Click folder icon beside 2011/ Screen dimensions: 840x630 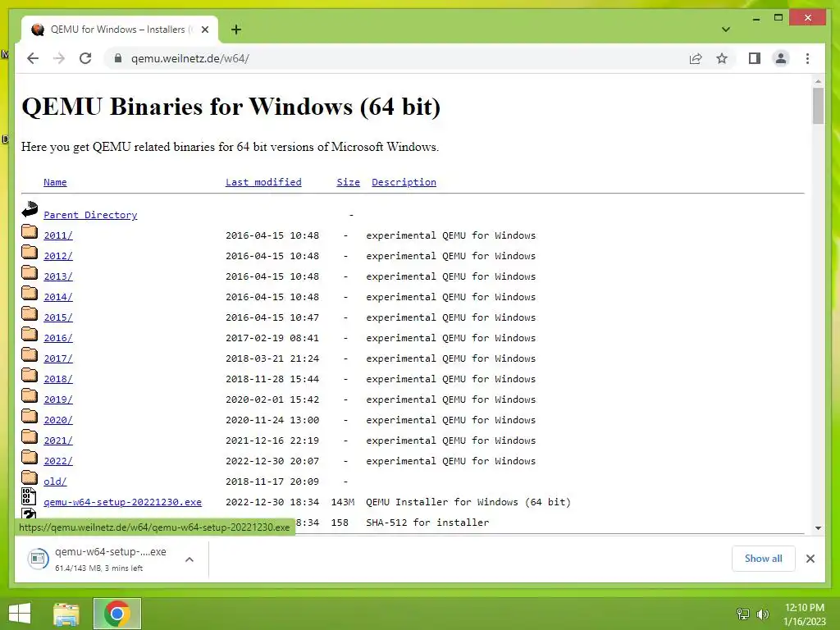click(30, 231)
